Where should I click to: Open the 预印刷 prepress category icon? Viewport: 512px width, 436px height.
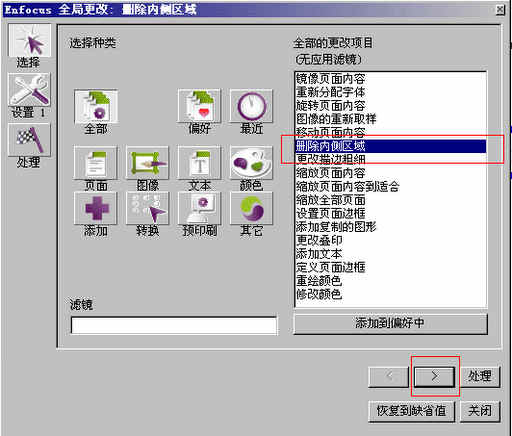click(x=199, y=208)
